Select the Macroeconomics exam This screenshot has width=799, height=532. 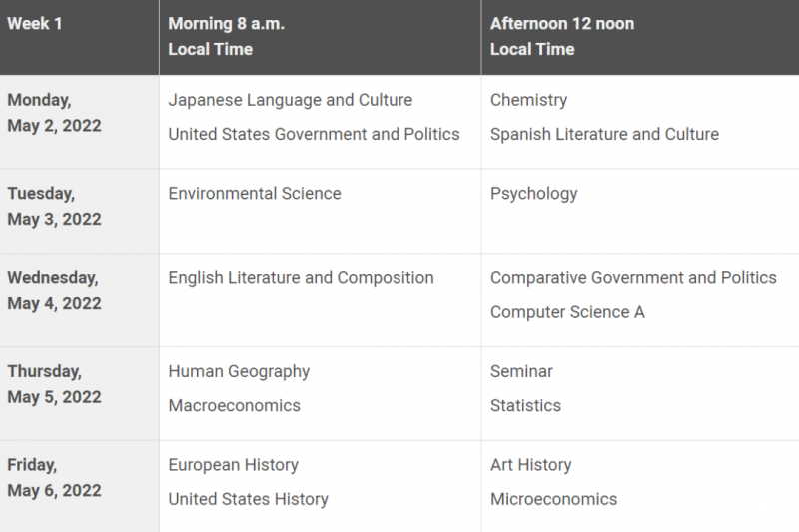(x=235, y=406)
